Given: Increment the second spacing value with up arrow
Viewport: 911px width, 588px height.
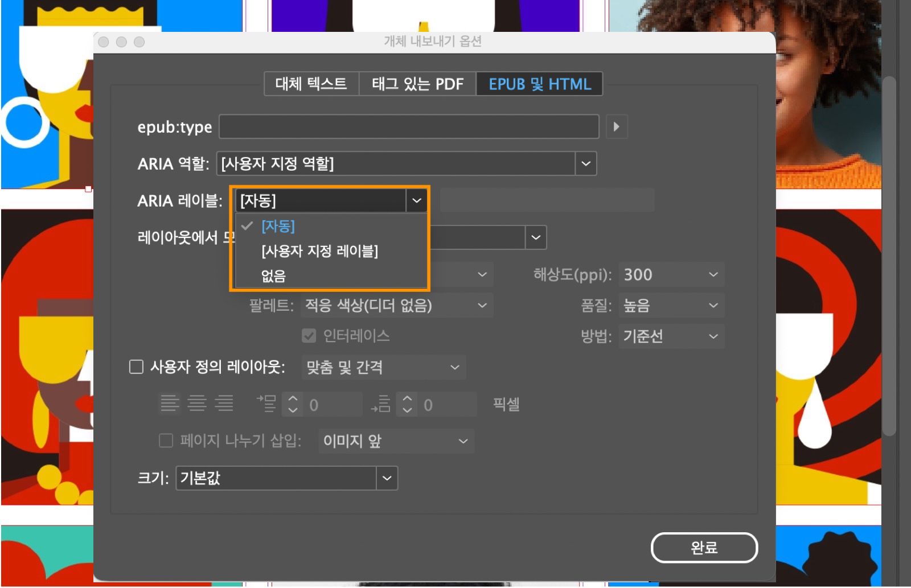Looking at the screenshot, I should point(407,399).
